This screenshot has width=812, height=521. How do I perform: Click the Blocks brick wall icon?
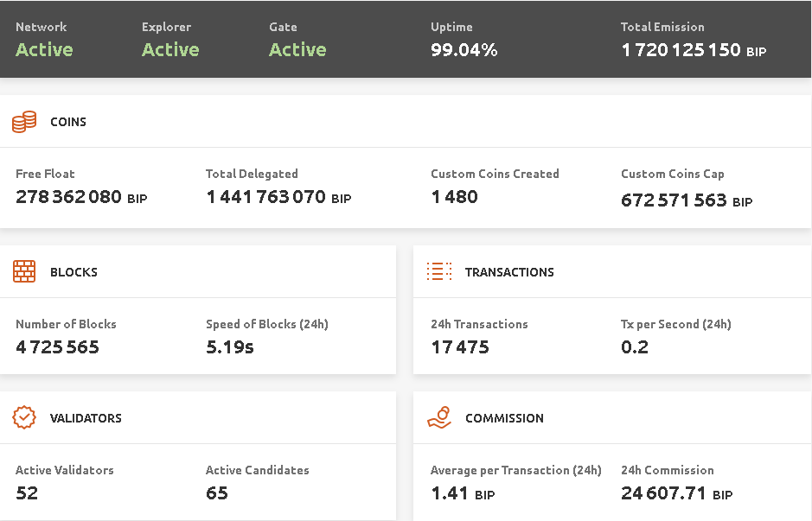click(x=24, y=272)
